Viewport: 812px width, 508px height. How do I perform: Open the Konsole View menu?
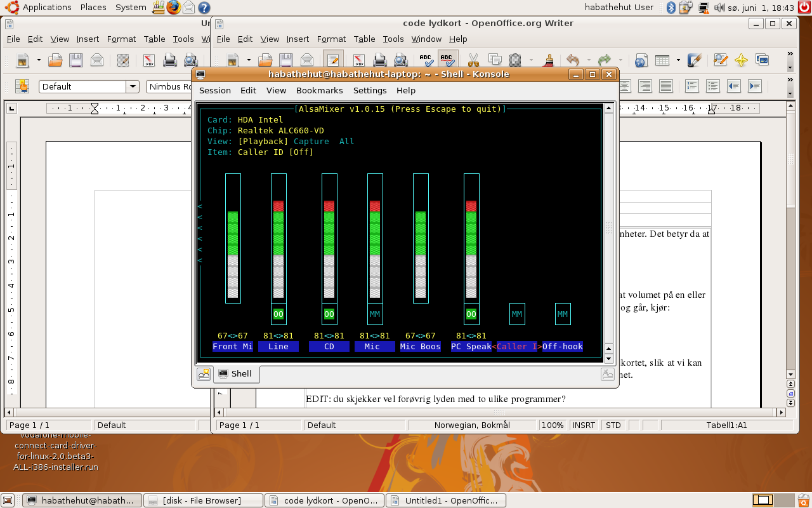click(x=276, y=90)
